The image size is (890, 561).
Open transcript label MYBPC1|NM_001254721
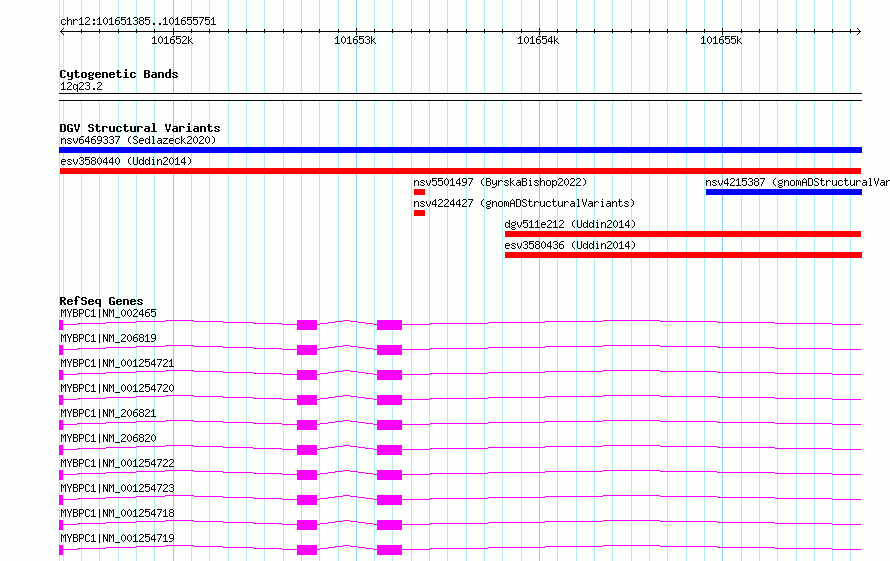pyautogui.click(x=117, y=363)
